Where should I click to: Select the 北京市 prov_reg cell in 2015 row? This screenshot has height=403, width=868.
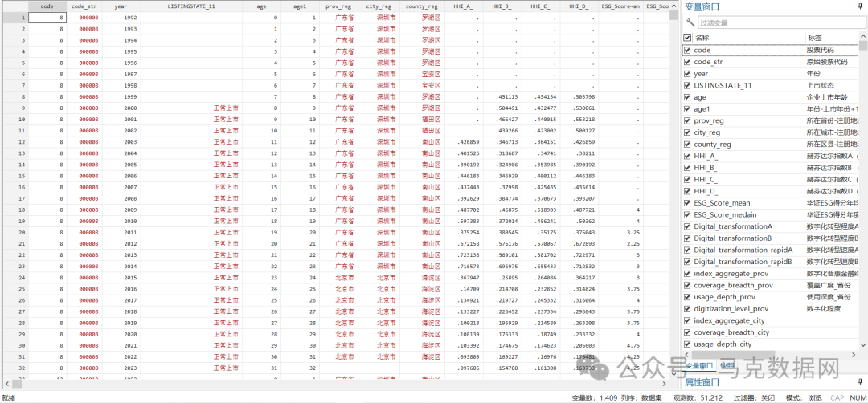tap(338, 278)
